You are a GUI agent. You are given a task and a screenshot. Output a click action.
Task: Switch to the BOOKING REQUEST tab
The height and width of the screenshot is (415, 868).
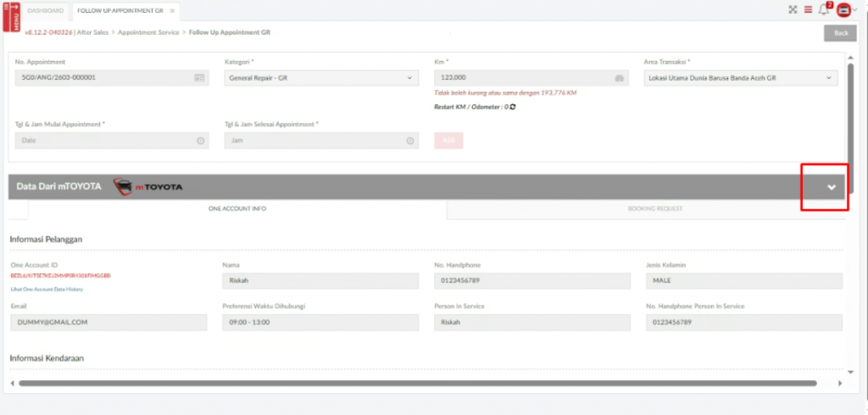[x=654, y=208]
